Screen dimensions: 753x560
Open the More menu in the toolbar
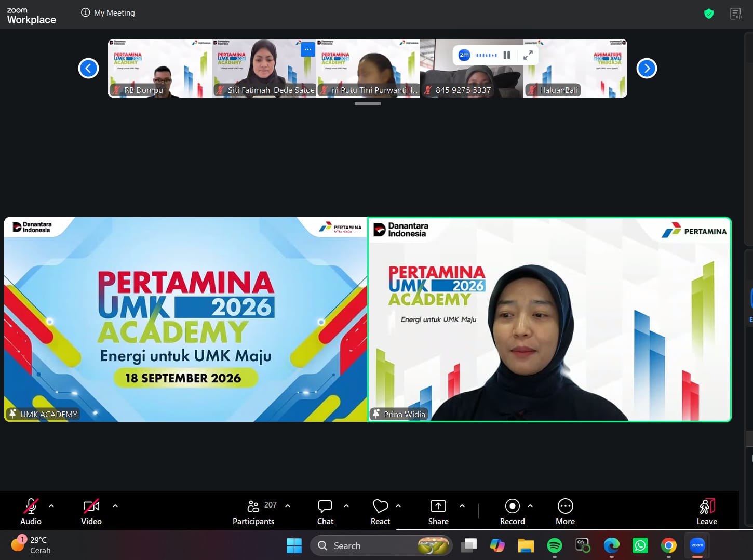point(565,512)
